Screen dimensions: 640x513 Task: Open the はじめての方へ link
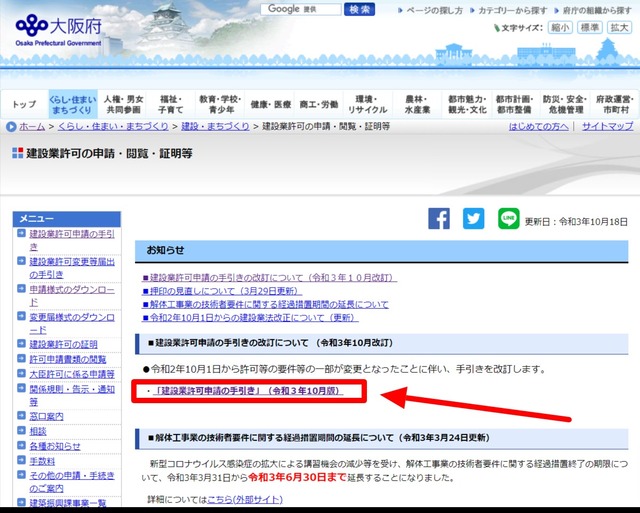538,127
